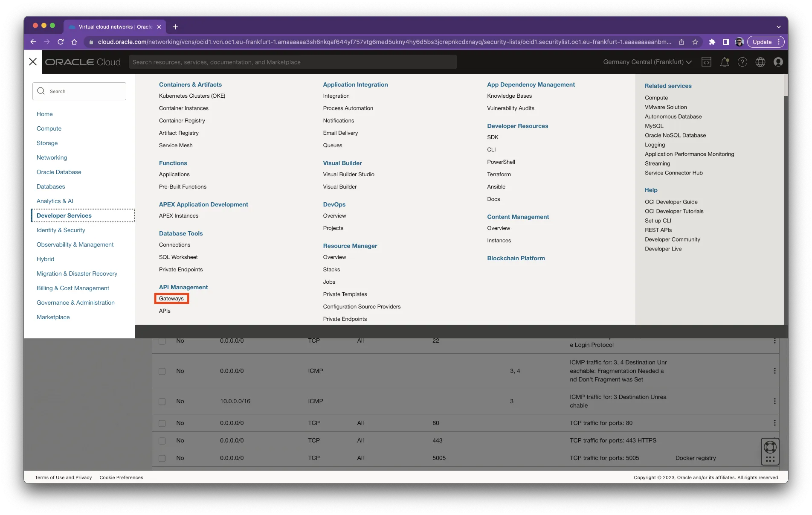
Task: Open Gateways under API Management
Action: coord(171,298)
